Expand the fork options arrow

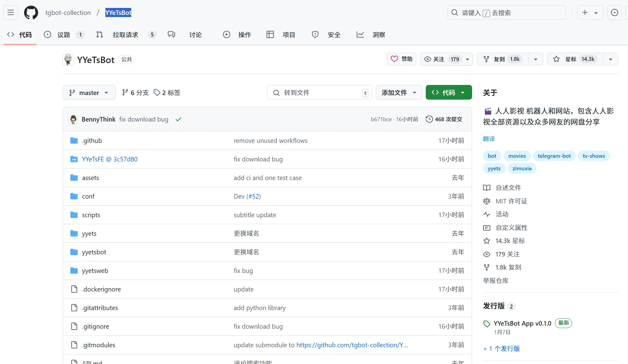click(x=536, y=59)
